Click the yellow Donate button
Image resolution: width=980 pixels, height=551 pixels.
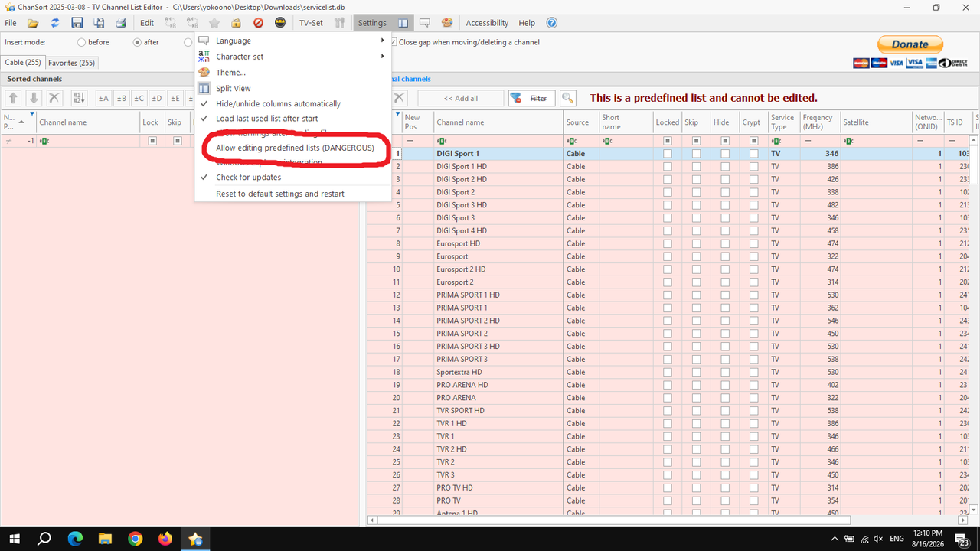click(910, 44)
